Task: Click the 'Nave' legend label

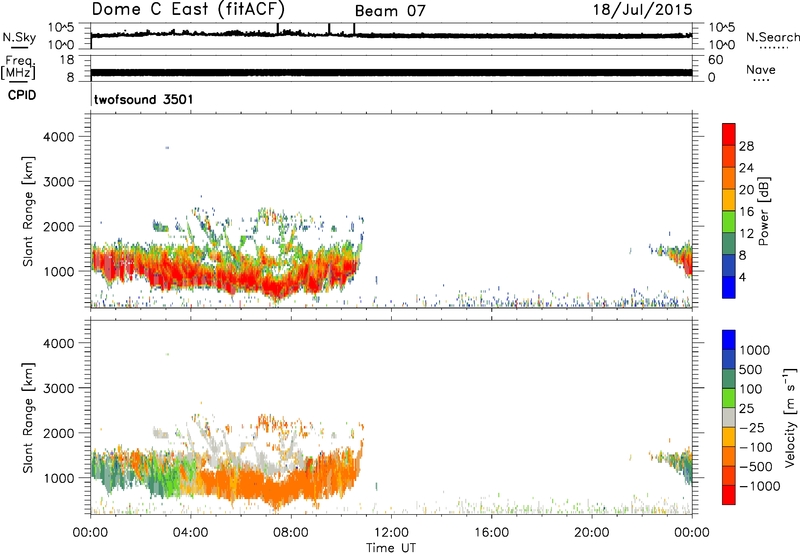Action: (x=760, y=70)
